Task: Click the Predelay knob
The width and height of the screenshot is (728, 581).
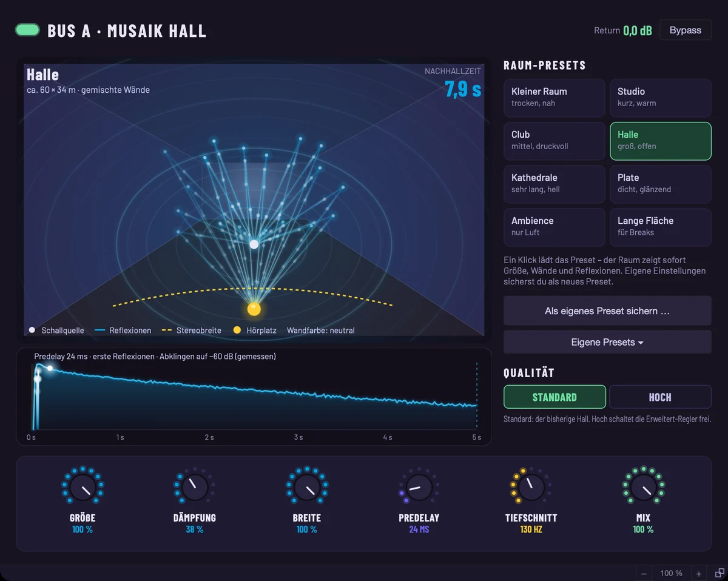Action: (x=419, y=488)
